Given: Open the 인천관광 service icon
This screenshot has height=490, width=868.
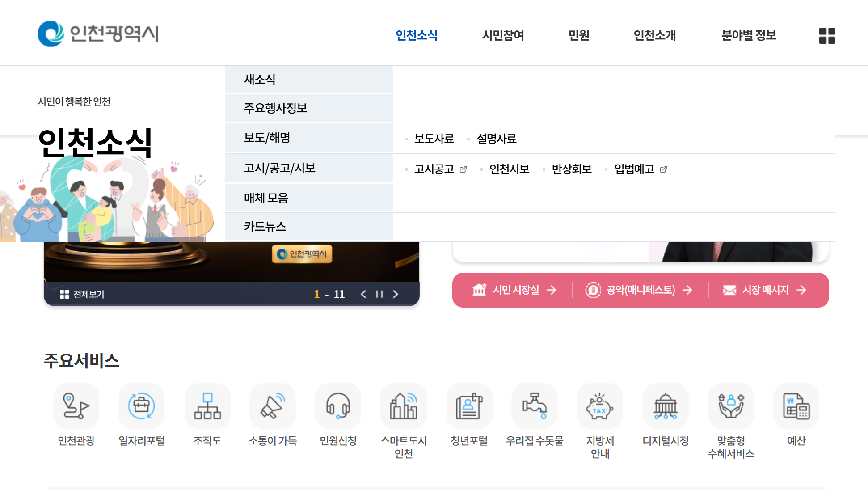Looking at the screenshot, I should pyautogui.click(x=76, y=406).
